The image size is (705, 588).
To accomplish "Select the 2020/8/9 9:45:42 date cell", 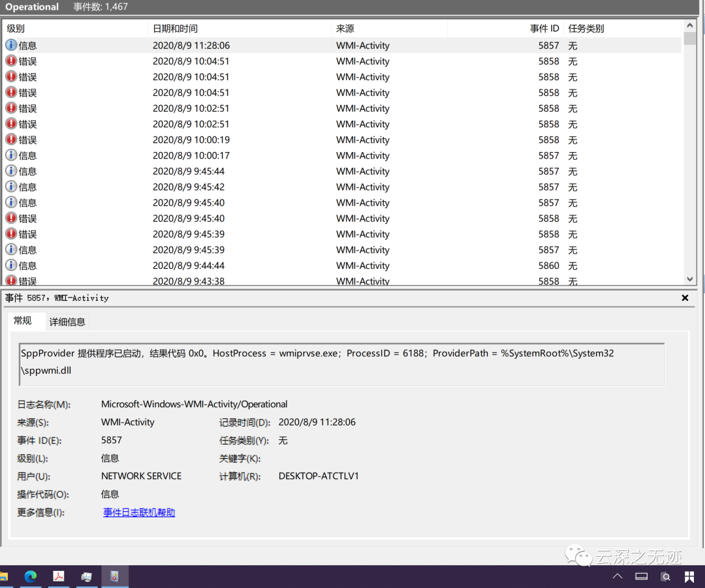I will [189, 187].
